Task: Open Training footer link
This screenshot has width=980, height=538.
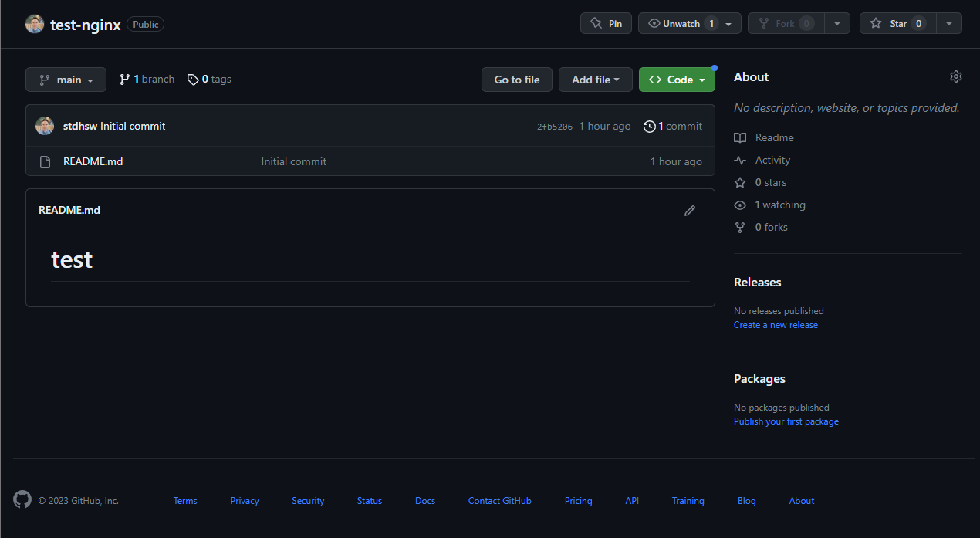Action: coord(688,501)
